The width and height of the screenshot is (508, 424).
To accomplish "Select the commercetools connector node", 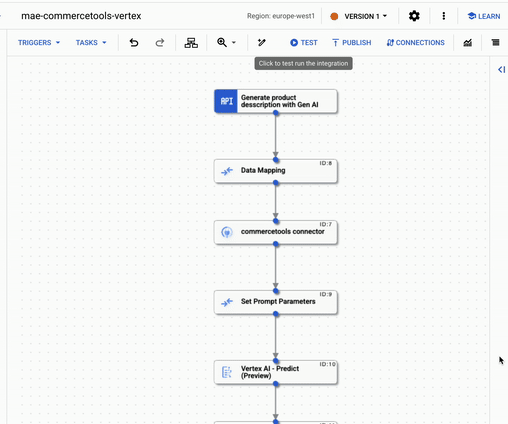I will coord(276,232).
